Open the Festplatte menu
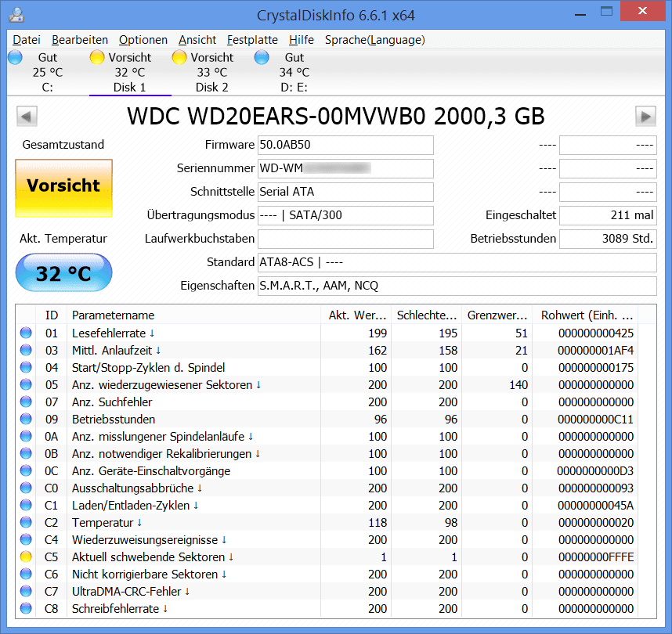 (252, 40)
